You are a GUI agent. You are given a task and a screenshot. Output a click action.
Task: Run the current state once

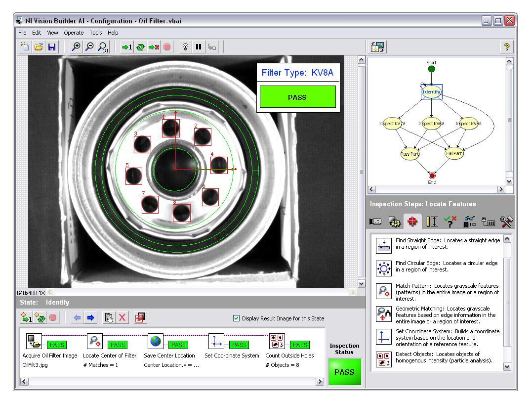coord(27,318)
